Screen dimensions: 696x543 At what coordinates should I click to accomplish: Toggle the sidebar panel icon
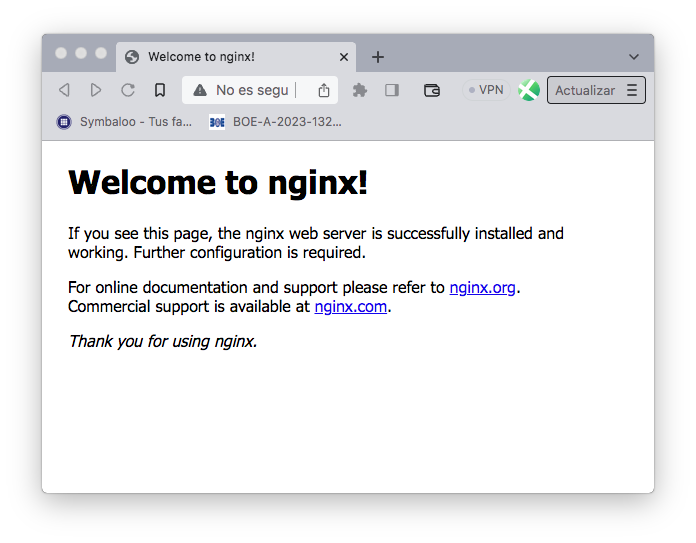pos(392,90)
